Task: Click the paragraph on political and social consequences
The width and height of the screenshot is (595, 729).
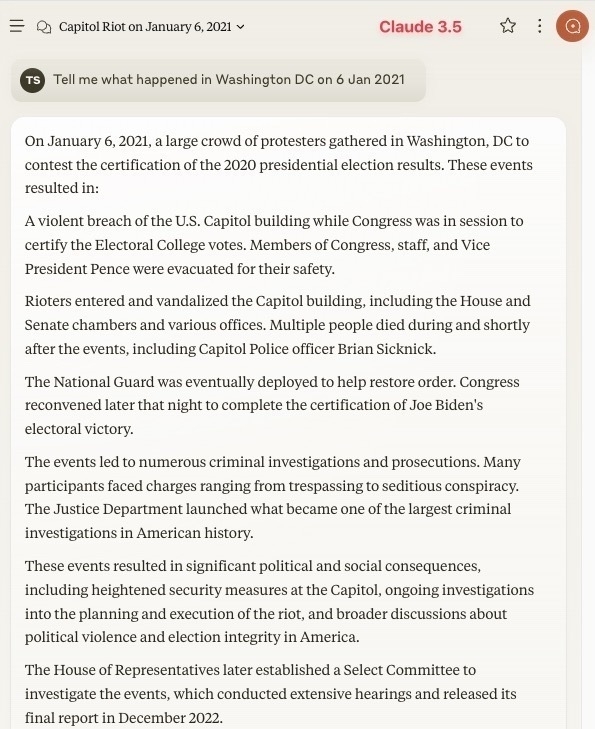Action: [x=279, y=601]
